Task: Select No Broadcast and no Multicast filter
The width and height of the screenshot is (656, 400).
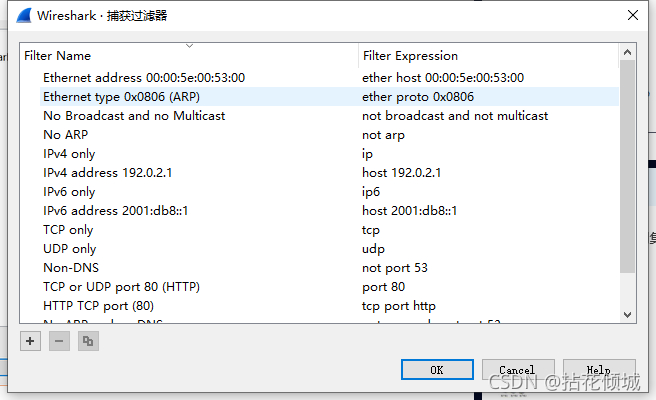Action: [x=134, y=116]
